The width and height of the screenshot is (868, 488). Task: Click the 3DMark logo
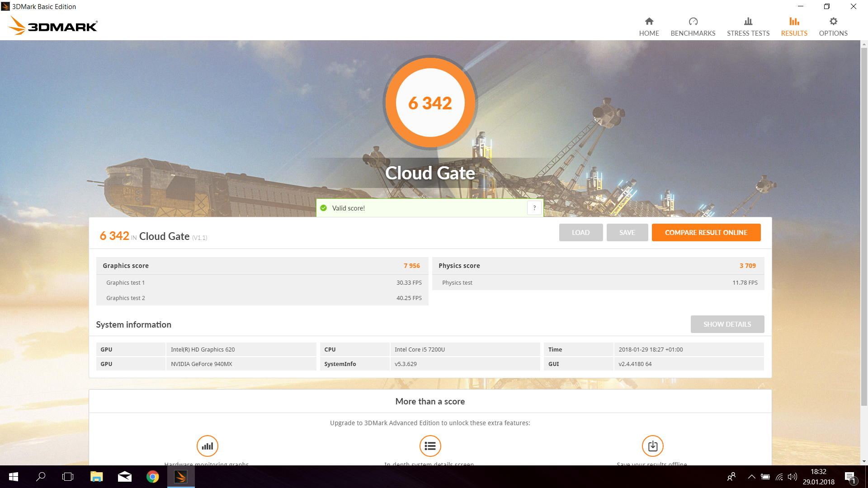coord(53,26)
